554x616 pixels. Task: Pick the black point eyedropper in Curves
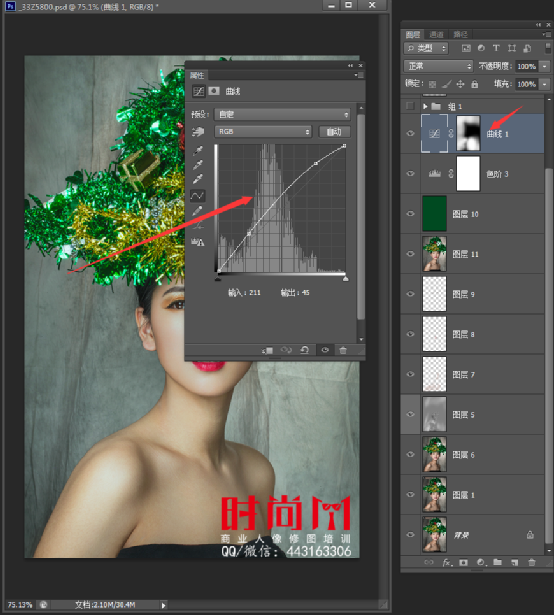[x=198, y=150]
